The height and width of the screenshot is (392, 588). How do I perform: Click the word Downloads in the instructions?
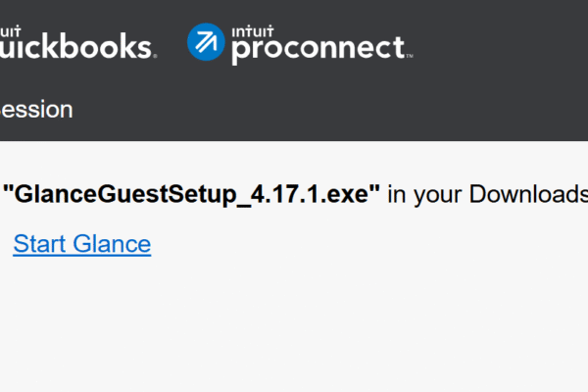[535, 194]
